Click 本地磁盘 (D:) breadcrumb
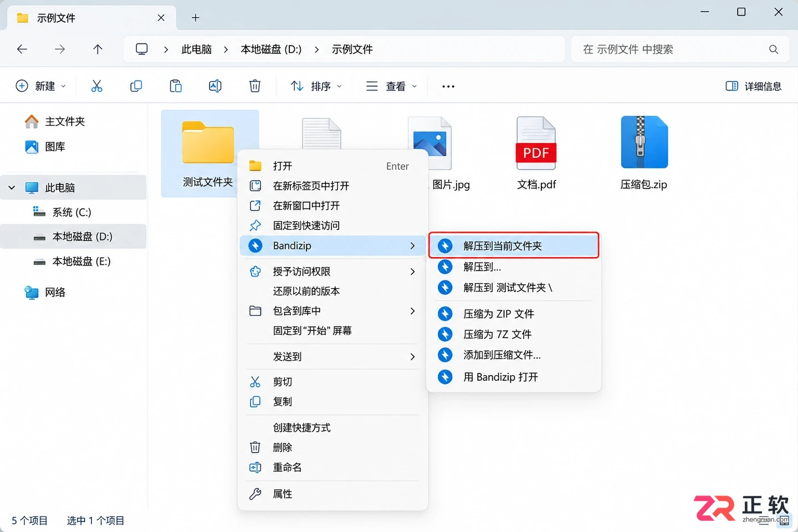 [271, 49]
